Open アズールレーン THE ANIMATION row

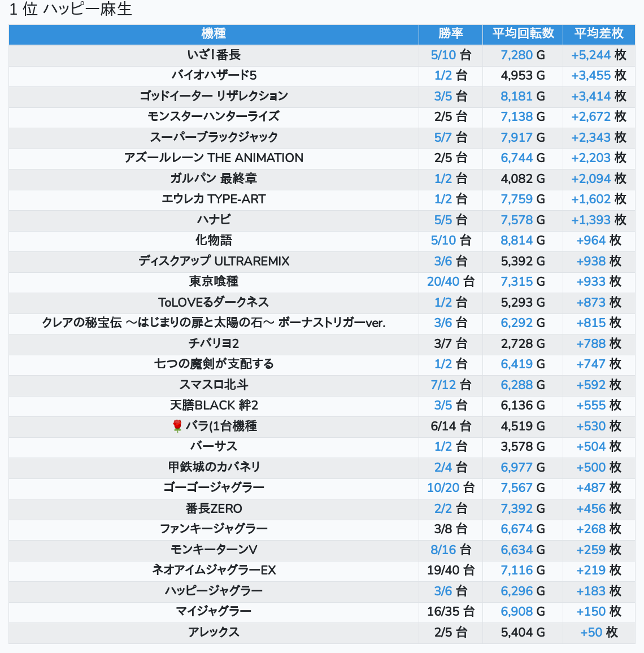[214, 158]
